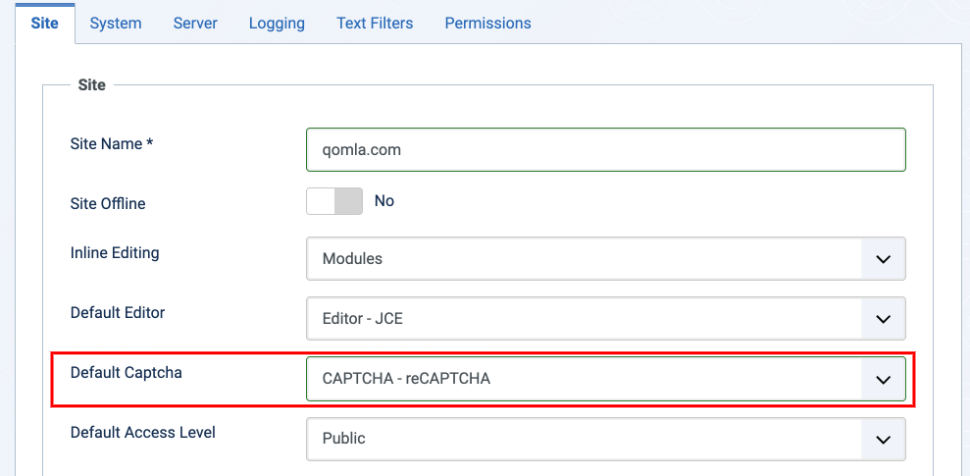The image size is (970, 476).
Task: Click the Inline Editing chevron arrow
Action: (883, 259)
